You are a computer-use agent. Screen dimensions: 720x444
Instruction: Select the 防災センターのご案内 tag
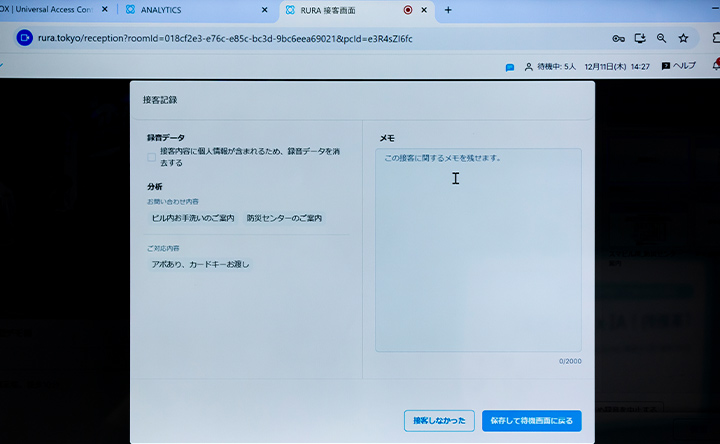click(285, 217)
